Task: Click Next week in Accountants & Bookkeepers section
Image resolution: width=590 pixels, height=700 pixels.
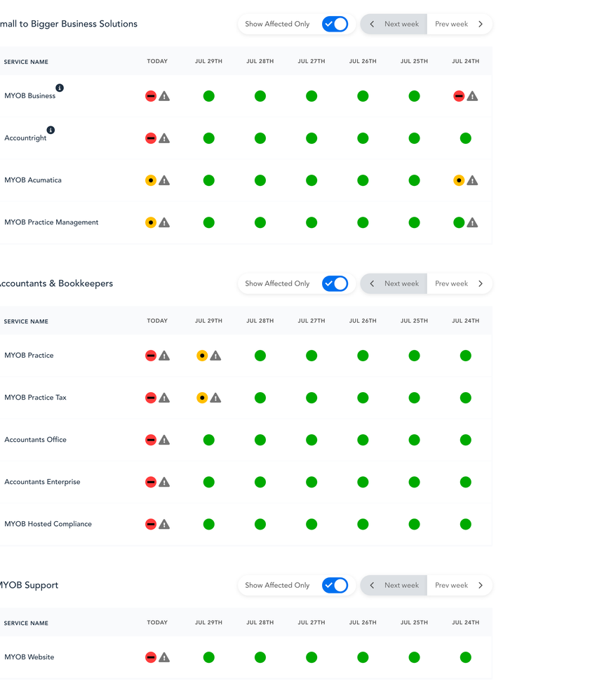Action: (x=401, y=283)
